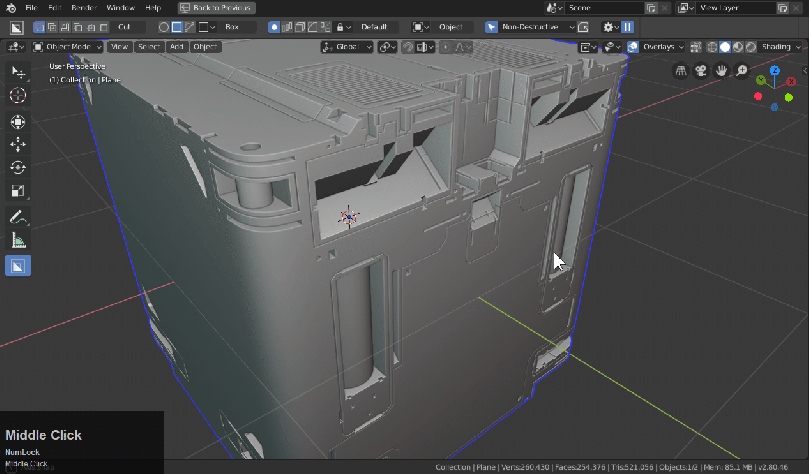The height and width of the screenshot is (474, 809).
Task: Activate the Rotate tool
Action: (18, 167)
